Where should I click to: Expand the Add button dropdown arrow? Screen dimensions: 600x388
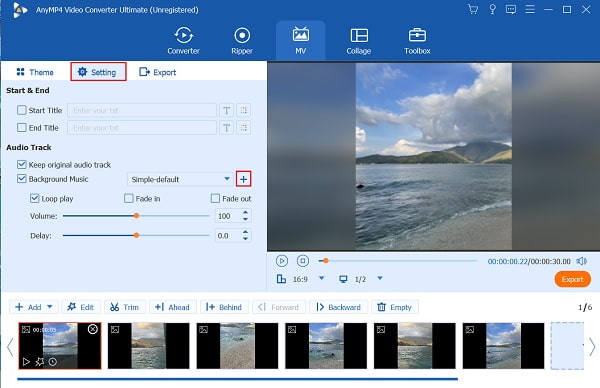click(50, 307)
